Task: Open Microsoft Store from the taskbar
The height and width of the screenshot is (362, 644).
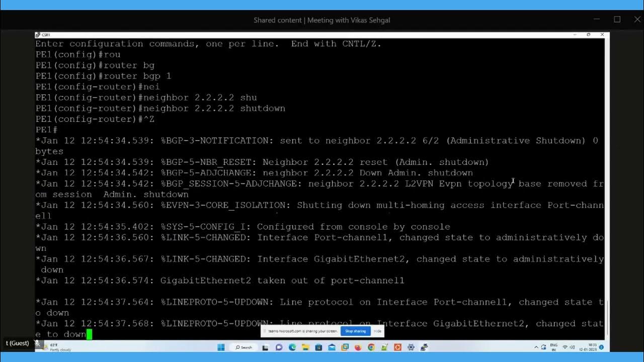Action: pyautogui.click(x=318, y=347)
